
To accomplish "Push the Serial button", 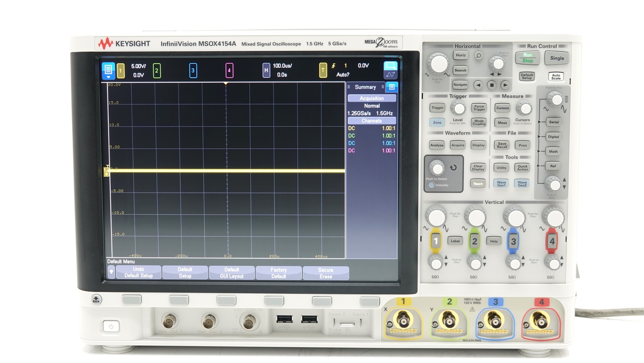I will coord(554,122).
